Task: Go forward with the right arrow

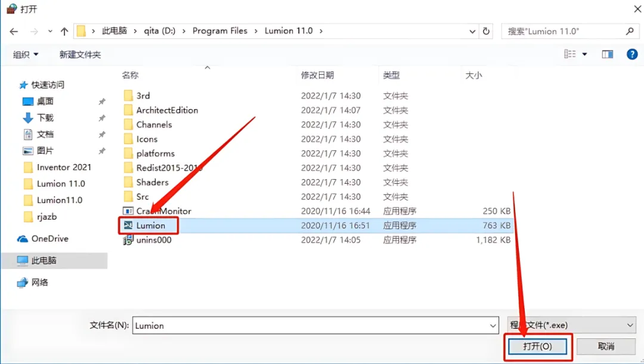Action: pyautogui.click(x=34, y=31)
